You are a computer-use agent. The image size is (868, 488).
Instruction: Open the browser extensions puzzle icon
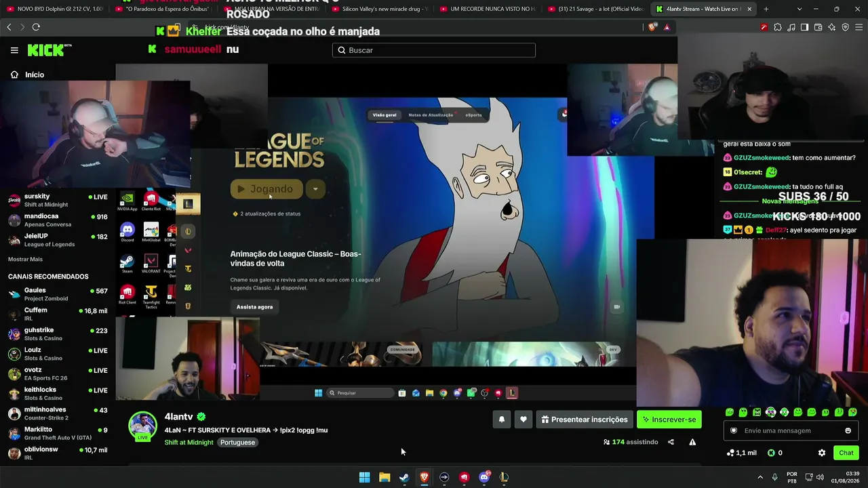pos(777,27)
